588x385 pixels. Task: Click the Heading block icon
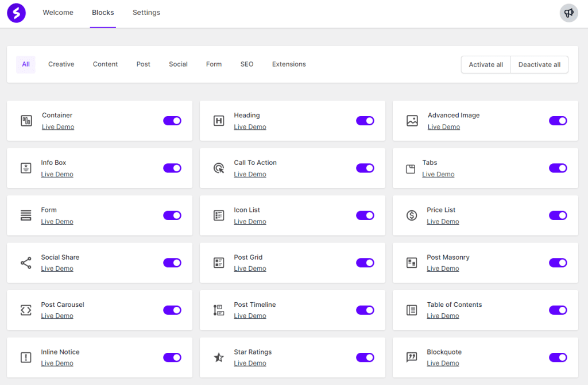[219, 121]
